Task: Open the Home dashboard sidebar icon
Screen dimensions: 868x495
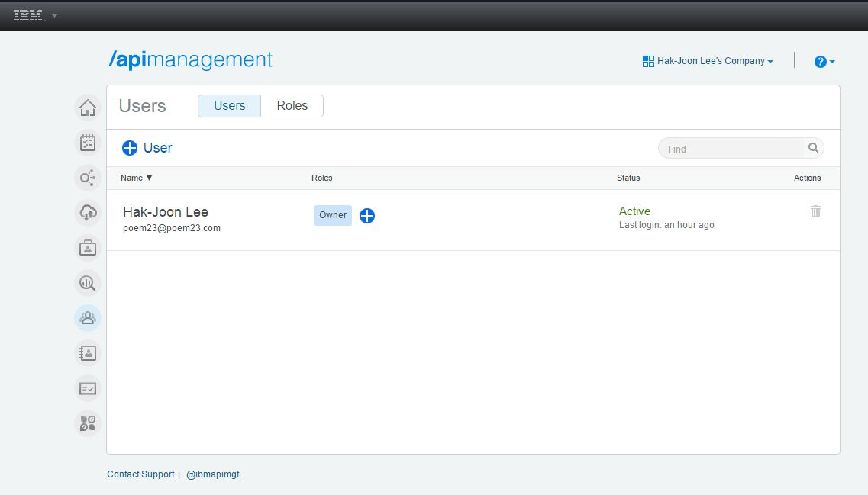Action: pyautogui.click(x=88, y=108)
